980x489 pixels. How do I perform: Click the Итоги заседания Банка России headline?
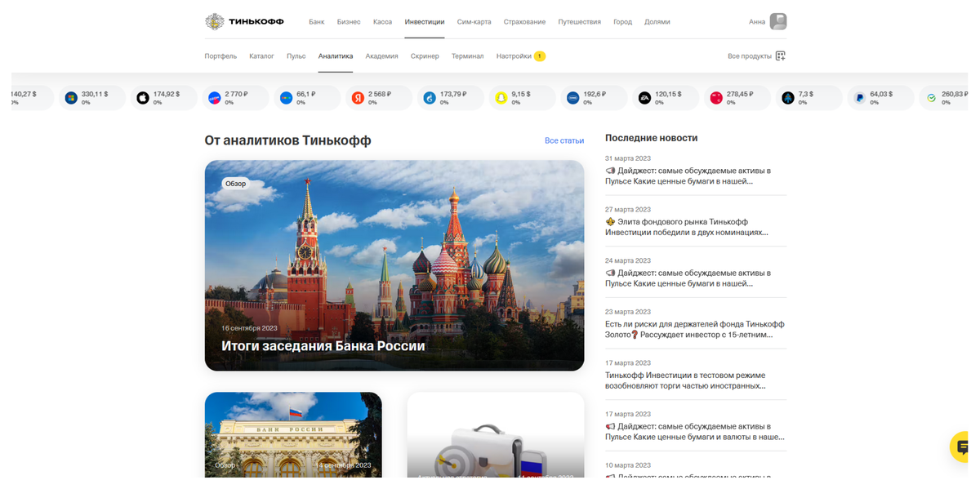323,346
